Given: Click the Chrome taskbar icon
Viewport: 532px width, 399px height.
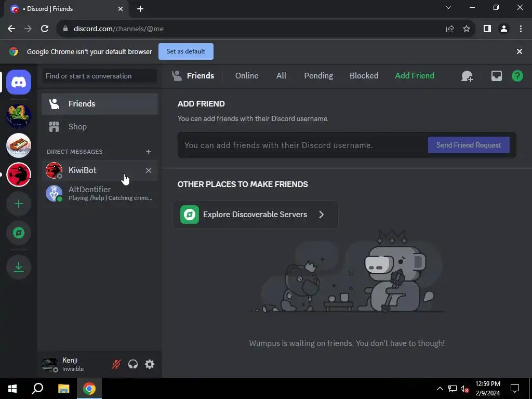Looking at the screenshot, I should 89,389.
